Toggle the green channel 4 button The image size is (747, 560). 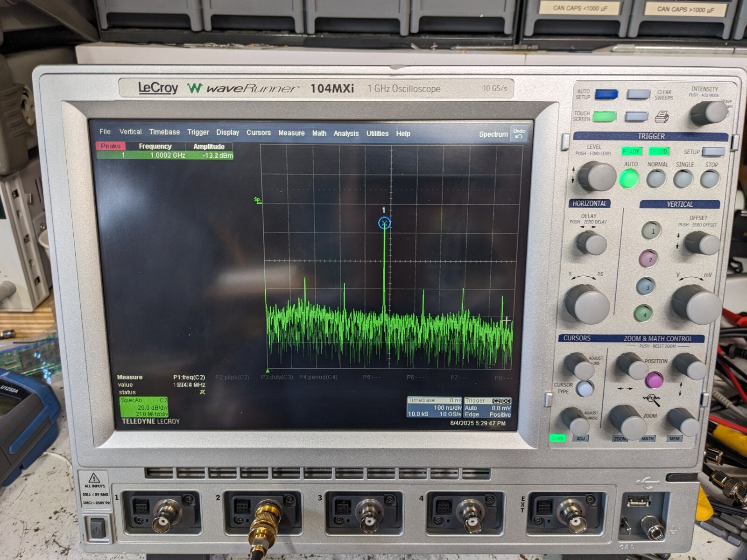pos(643,314)
